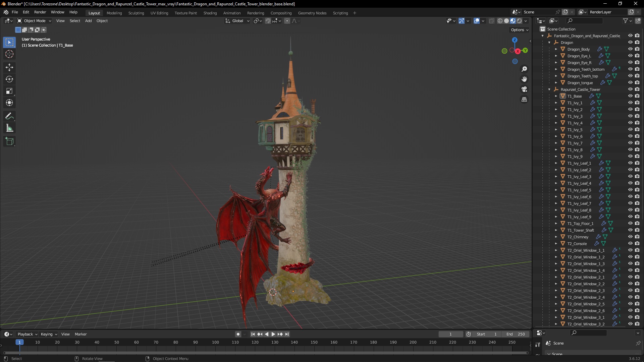Image resolution: width=644 pixels, height=362 pixels.
Task: Disable T2_Chimney in renders camera icon
Action: coord(637,237)
